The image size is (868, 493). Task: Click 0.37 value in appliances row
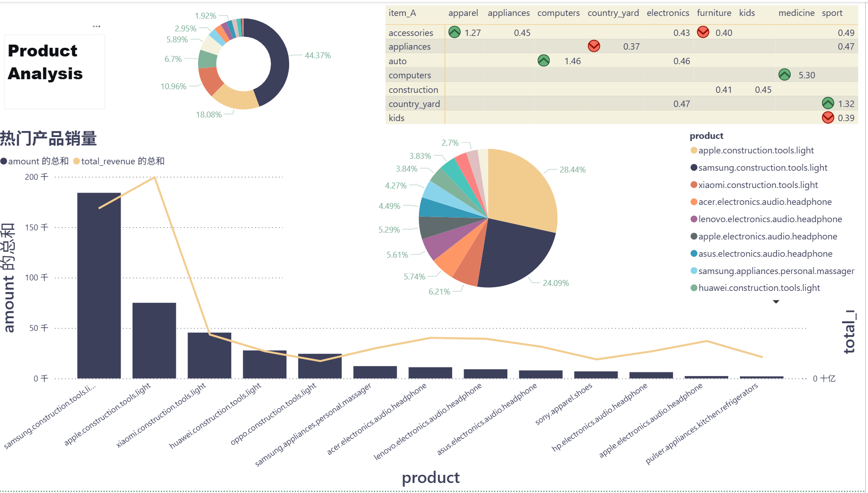click(631, 46)
